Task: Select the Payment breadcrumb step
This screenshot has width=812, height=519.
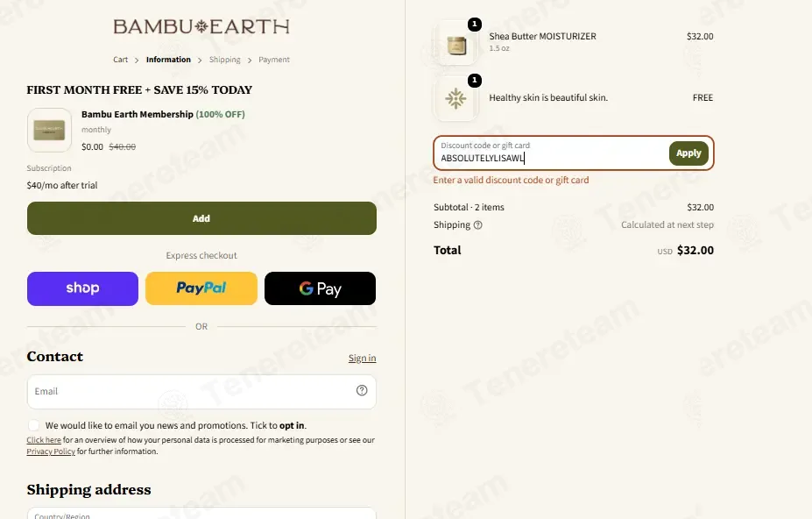Action: 274,60
